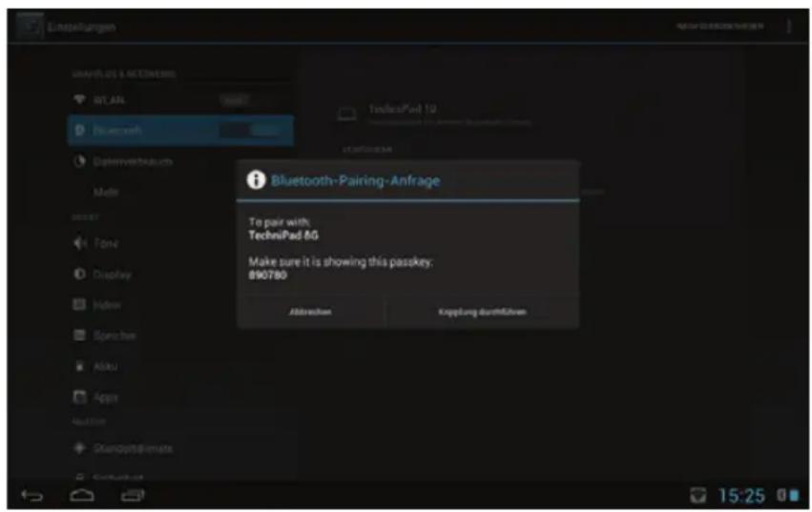Cancel pairing with Abbrechen button
The height and width of the screenshot is (512, 812).
[x=311, y=312]
